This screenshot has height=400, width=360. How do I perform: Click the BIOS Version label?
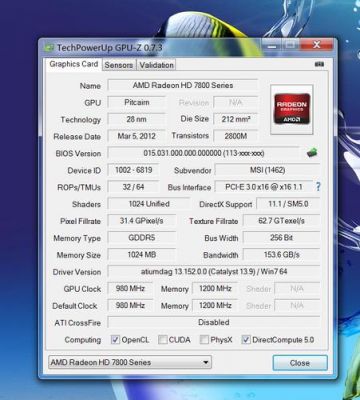coord(78,154)
